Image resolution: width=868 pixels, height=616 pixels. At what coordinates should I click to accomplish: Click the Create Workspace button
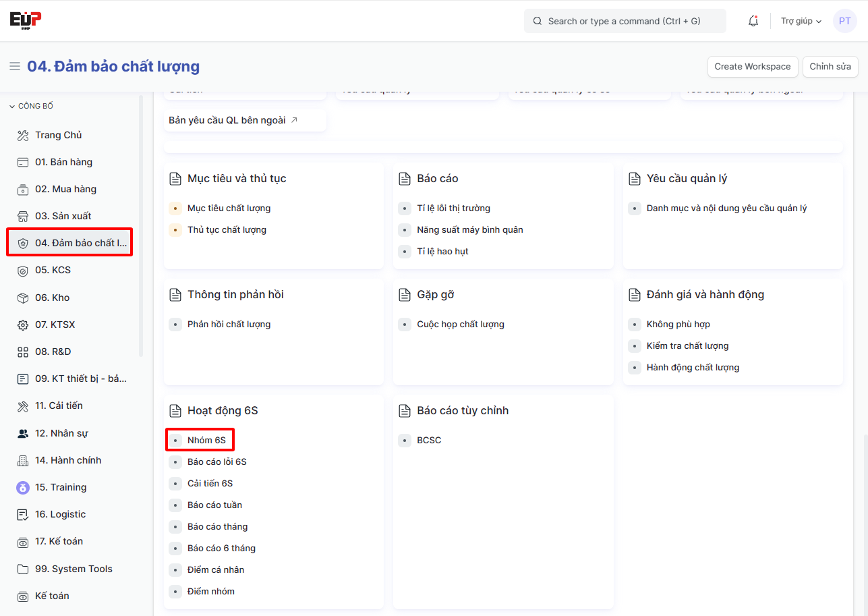752,67
